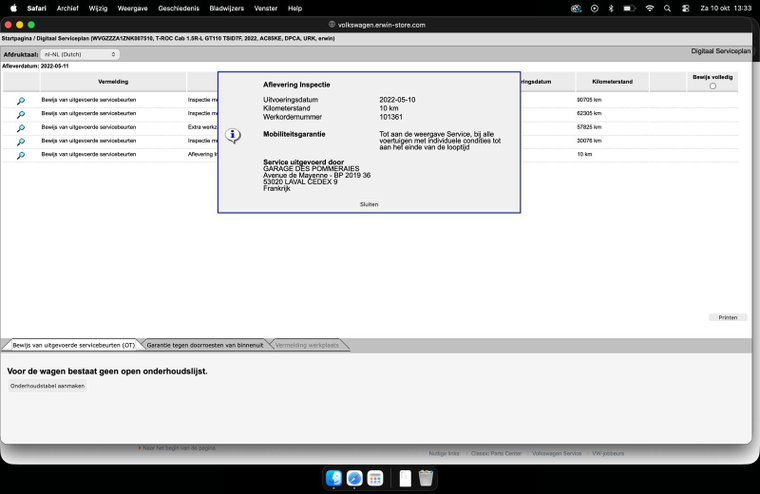The height and width of the screenshot is (494, 760).
Task: Select Bewijs van uitgevoerde servicebeurten tab
Action: pos(74,345)
